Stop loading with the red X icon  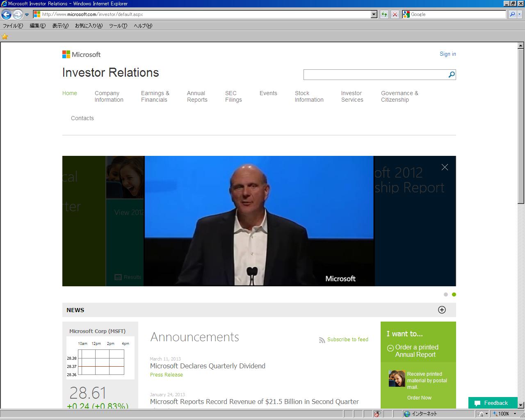click(x=395, y=14)
